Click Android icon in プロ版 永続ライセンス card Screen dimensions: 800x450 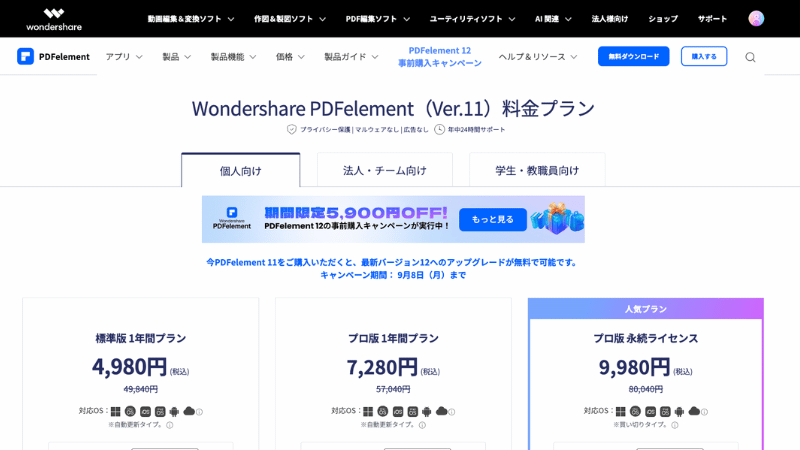[680, 412]
